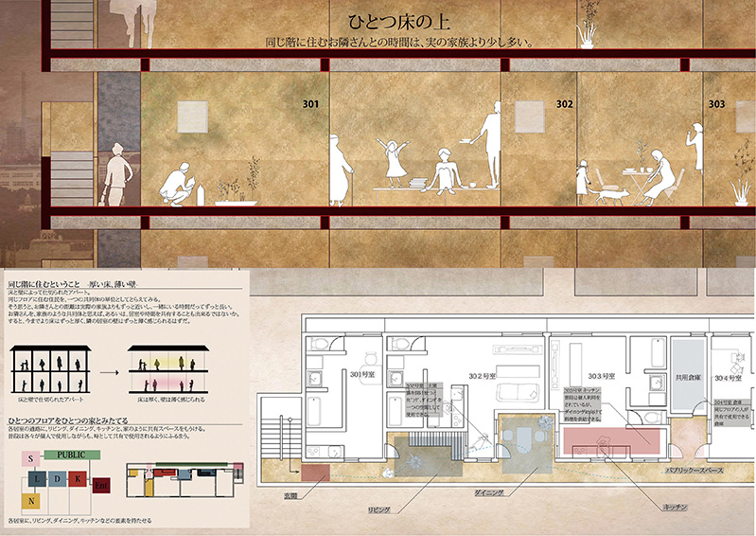Select the dark red Ent box

102,486
